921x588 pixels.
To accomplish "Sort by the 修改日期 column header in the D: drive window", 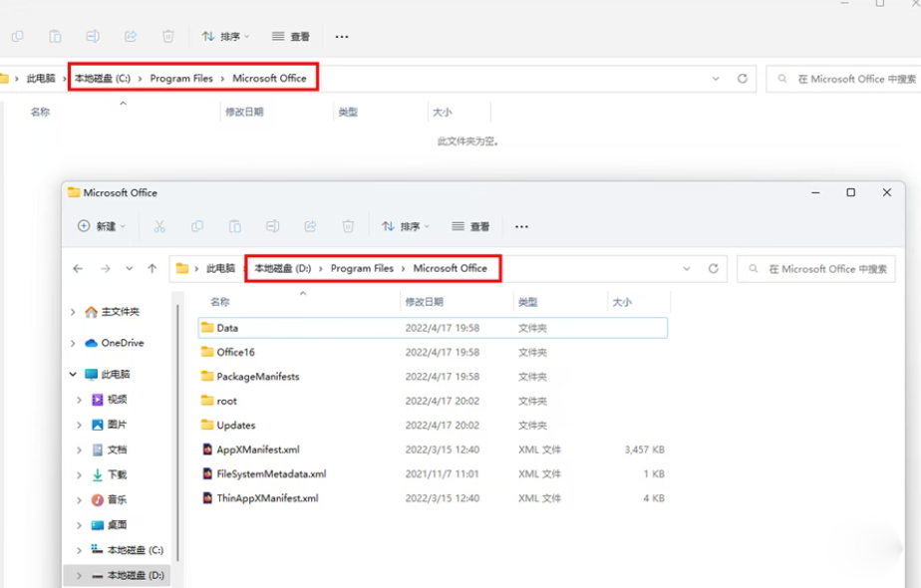I will [422, 302].
